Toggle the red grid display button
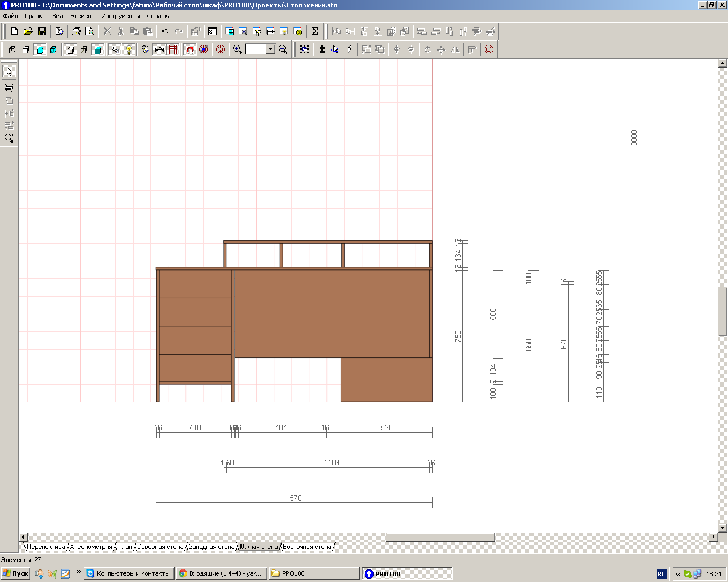728x582 pixels. 173,49
